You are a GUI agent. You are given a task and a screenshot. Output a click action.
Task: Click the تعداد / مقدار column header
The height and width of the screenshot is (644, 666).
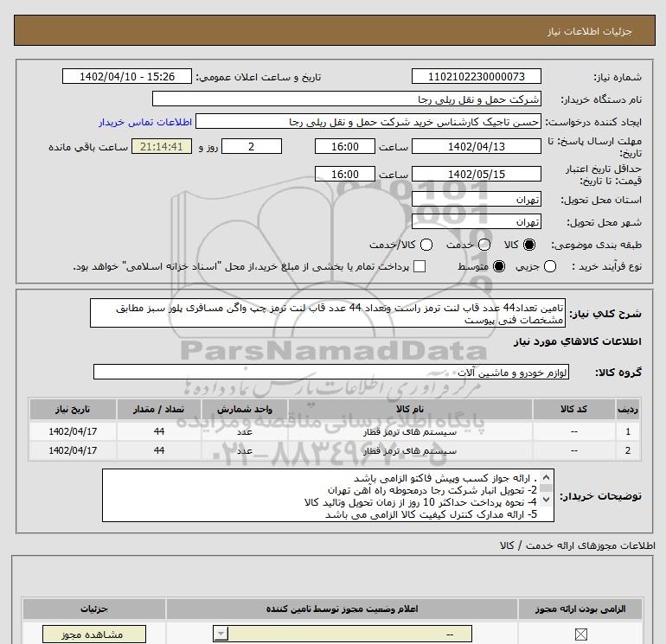[x=159, y=409]
